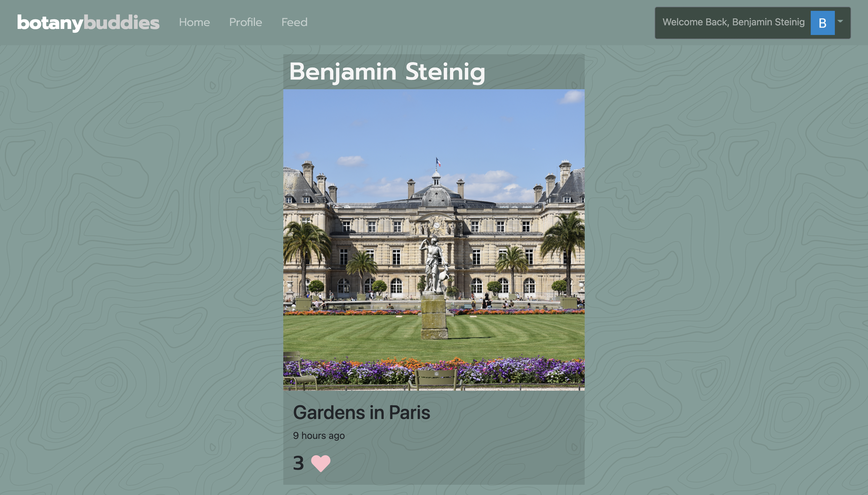Navigate to the Feed page

coord(294,22)
